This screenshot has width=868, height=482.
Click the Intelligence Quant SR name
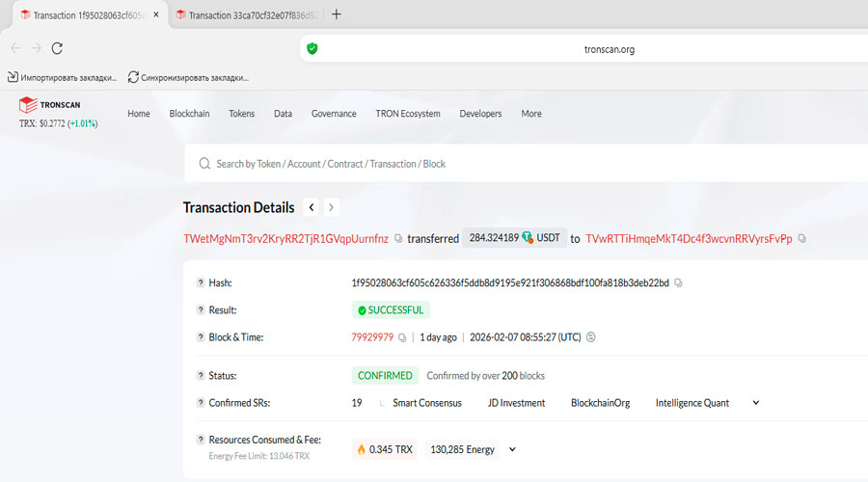(x=692, y=403)
